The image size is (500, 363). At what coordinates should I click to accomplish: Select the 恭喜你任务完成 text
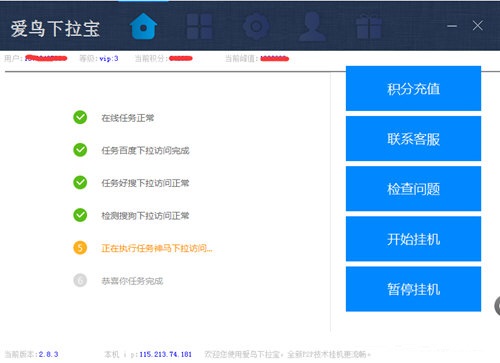tap(132, 281)
